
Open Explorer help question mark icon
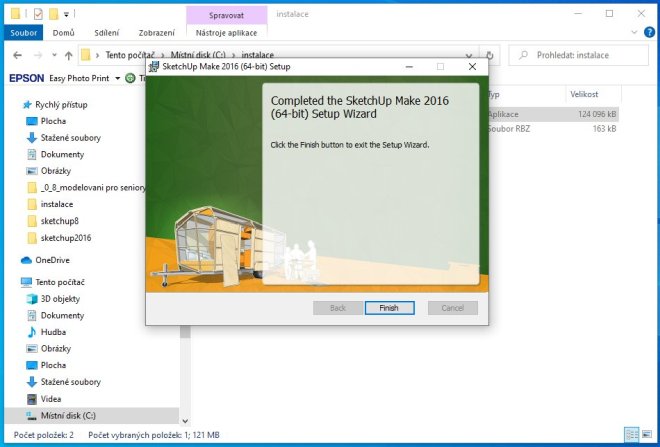pos(649,32)
